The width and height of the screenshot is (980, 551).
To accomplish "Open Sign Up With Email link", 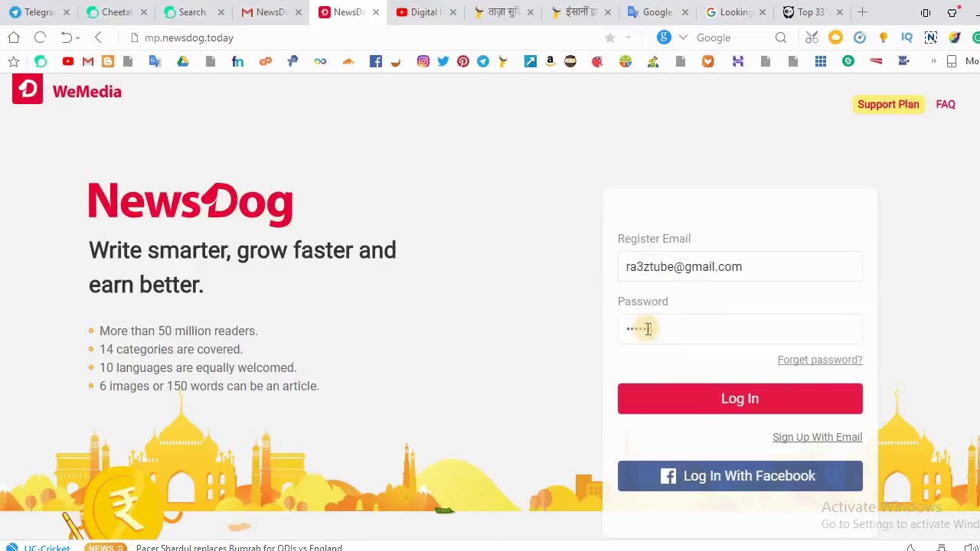I will click(817, 437).
